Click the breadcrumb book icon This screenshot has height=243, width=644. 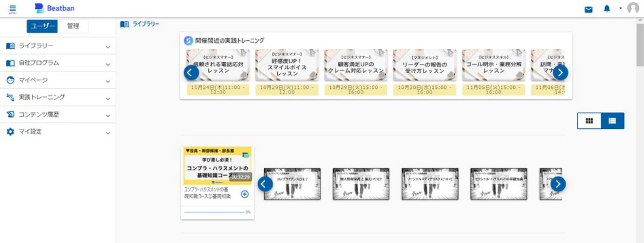coord(124,24)
